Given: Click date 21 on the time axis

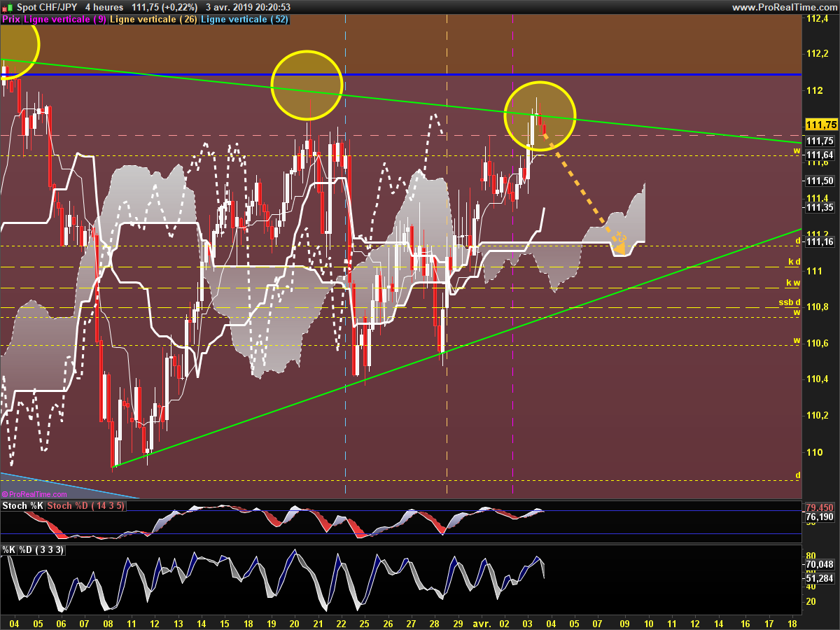Looking at the screenshot, I should 318,622.
